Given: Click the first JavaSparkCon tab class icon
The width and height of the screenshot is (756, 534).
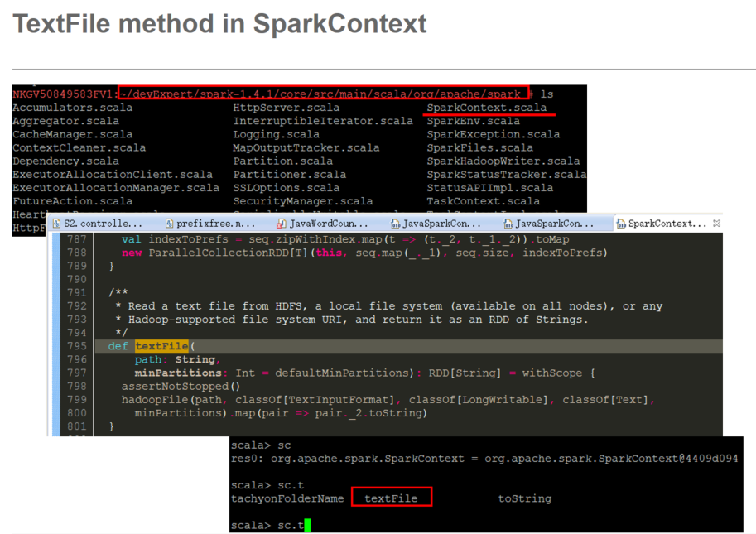Looking at the screenshot, I should [395, 224].
